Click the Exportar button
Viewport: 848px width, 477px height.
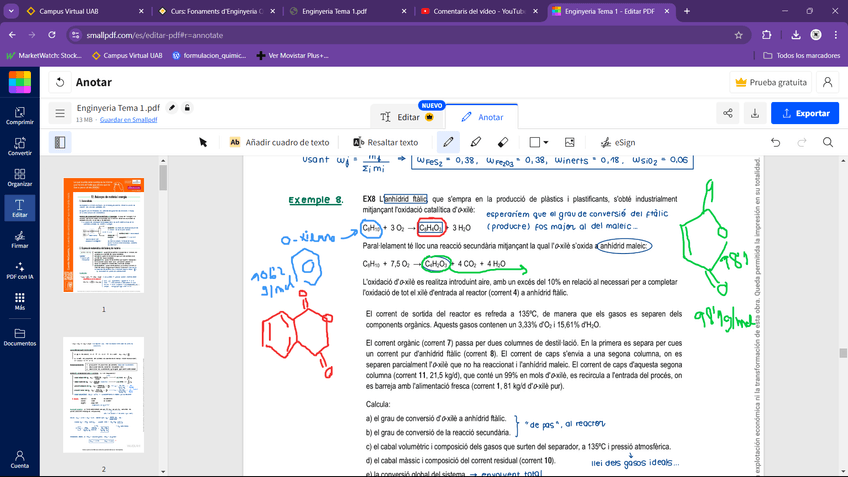805,113
